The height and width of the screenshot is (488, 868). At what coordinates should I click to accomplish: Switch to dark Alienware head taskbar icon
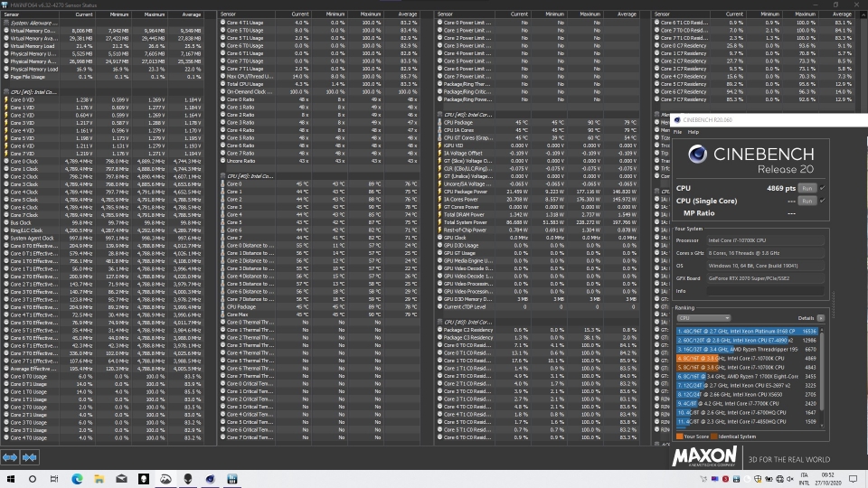click(188, 479)
